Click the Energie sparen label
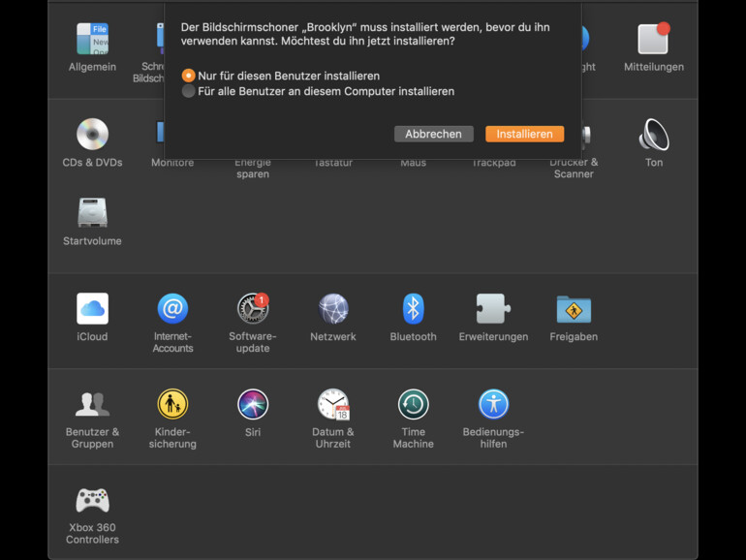 [x=253, y=169]
